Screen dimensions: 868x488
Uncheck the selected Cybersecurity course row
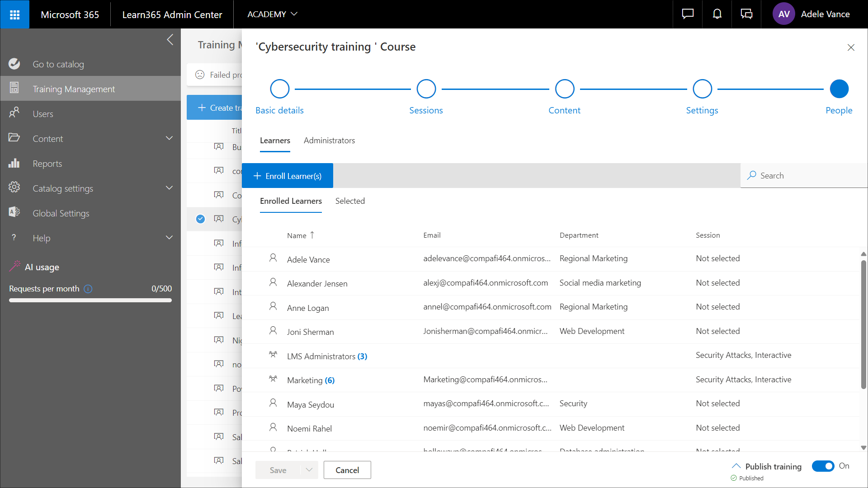click(200, 219)
